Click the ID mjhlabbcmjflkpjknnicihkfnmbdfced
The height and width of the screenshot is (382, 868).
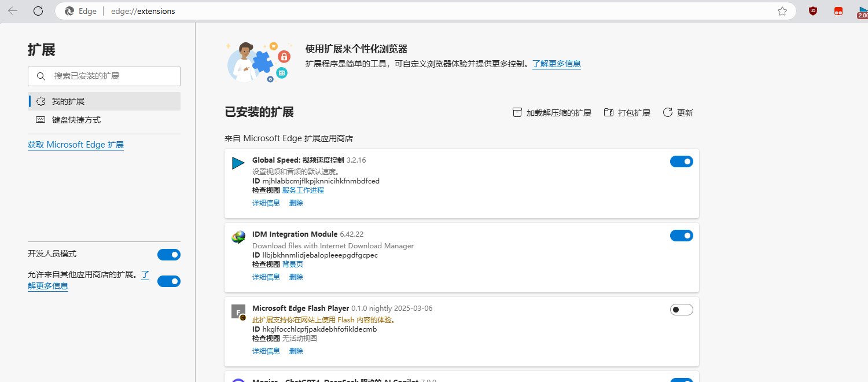tap(316, 181)
